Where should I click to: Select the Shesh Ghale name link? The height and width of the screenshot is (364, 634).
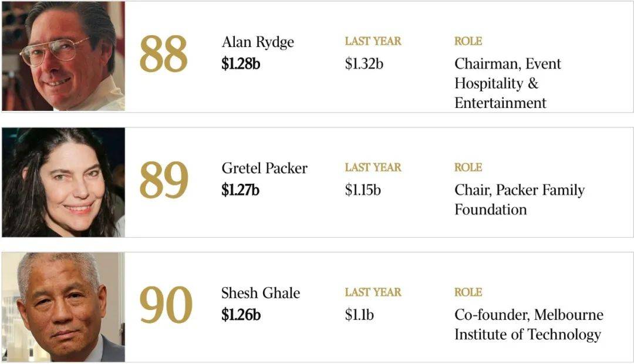click(x=261, y=293)
